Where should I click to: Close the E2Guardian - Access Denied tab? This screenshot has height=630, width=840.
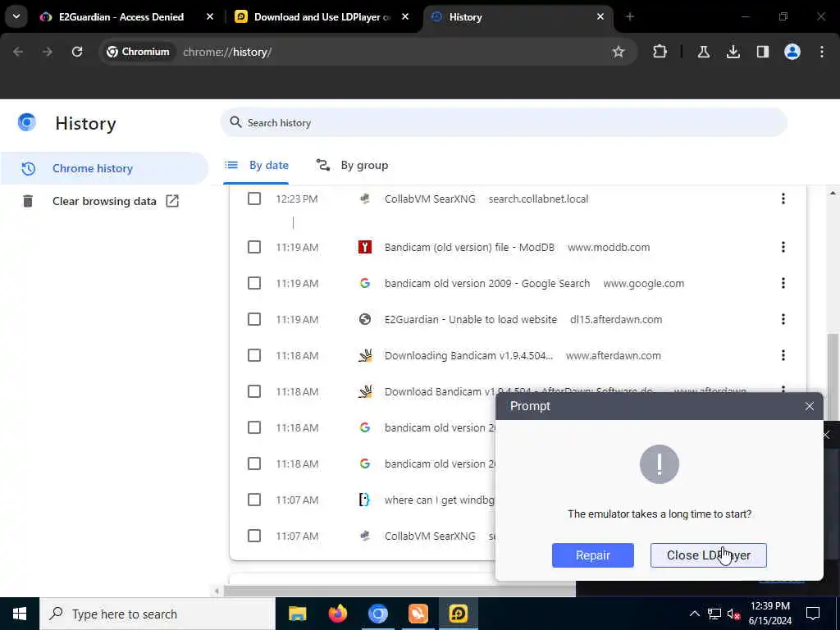tap(210, 17)
